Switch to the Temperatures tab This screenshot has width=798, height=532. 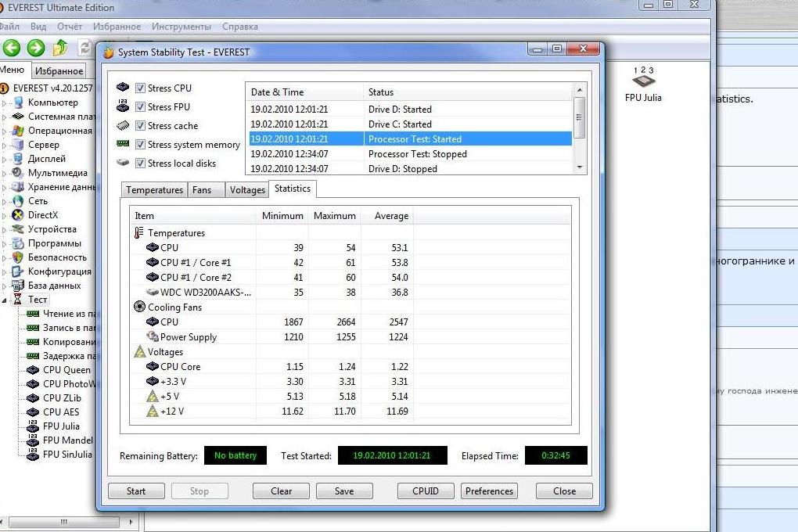click(154, 190)
